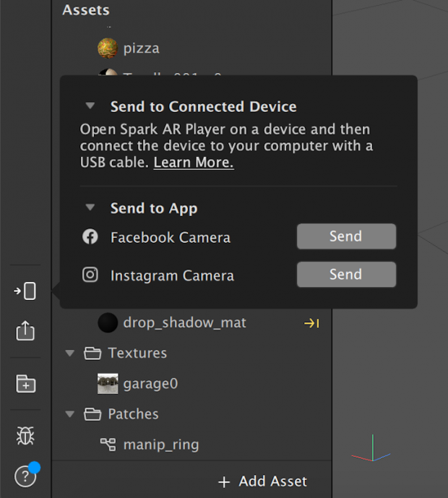The image size is (448, 498).
Task: Click the manip_ring patch icon
Action: (x=108, y=445)
